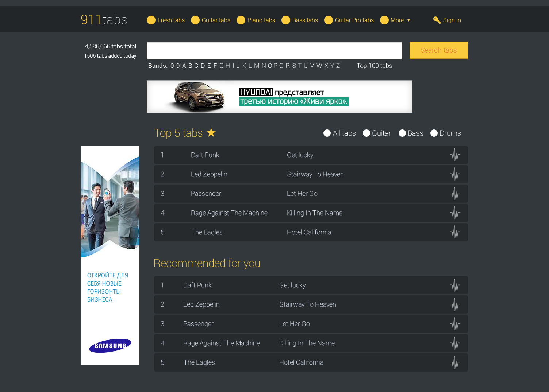Open the Piano tabs menu item
The image size is (549, 392).
[x=261, y=20]
